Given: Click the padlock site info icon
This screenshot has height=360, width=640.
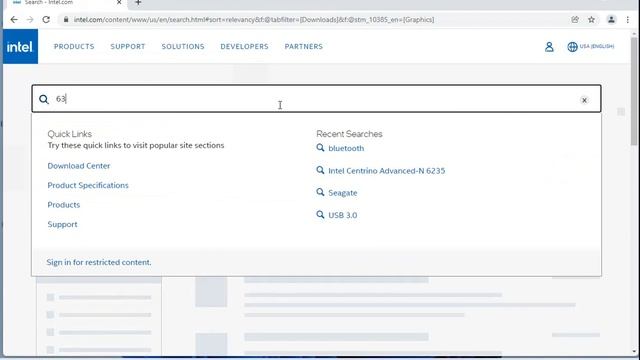Looking at the screenshot, I should [66, 20].
